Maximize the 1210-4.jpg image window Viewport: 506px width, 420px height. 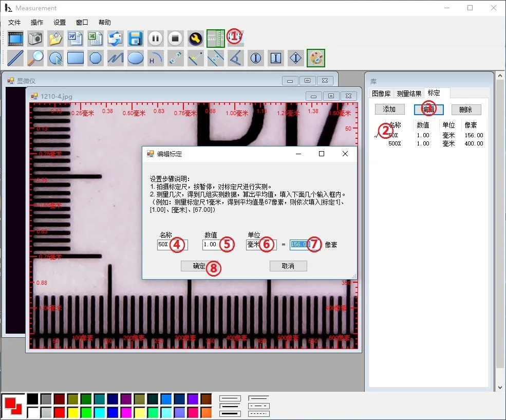[331, 96]
